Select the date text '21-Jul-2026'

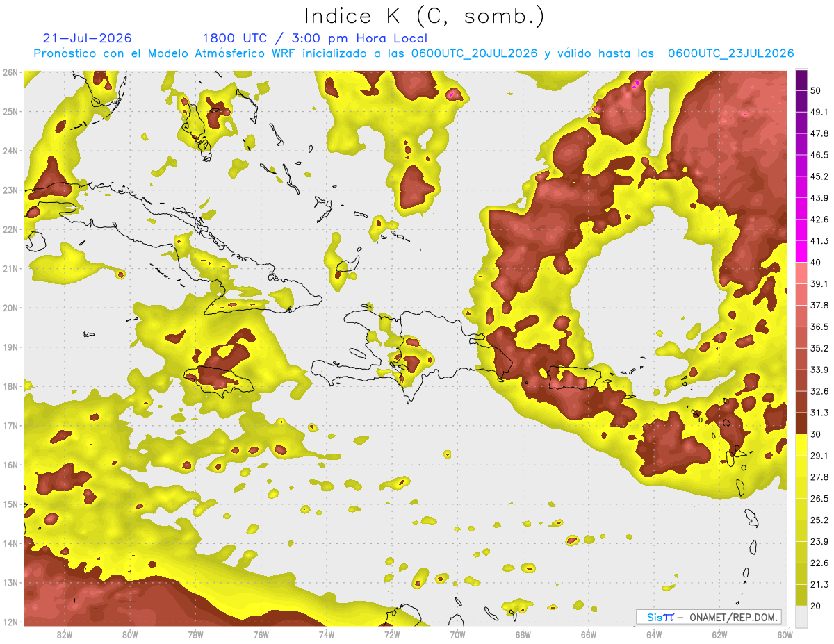click(87, 38)
